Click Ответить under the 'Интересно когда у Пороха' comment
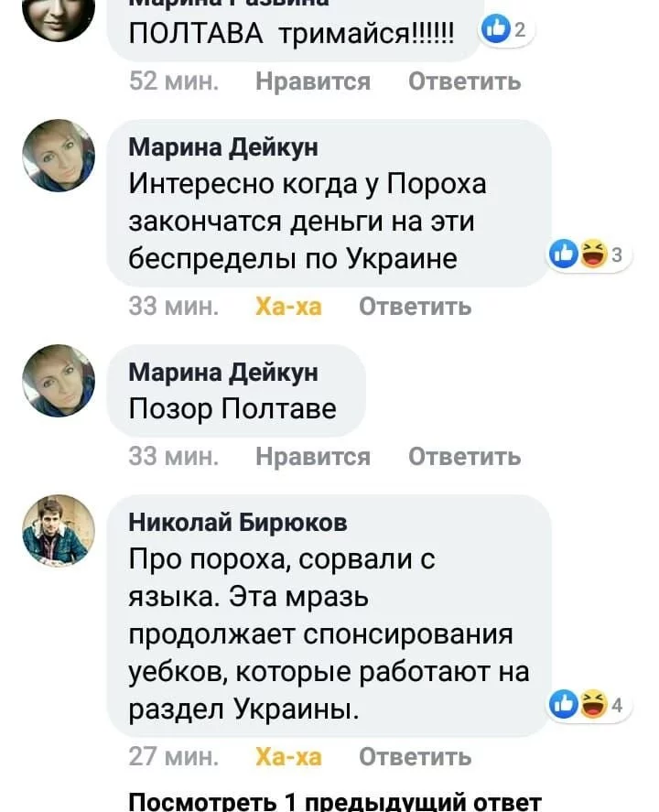The image size is (659, 812). [415, 306]
